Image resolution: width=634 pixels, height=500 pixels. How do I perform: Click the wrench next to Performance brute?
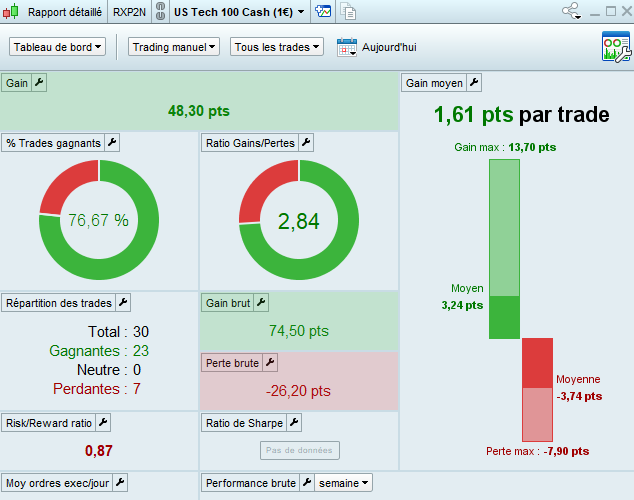[307, 483]
